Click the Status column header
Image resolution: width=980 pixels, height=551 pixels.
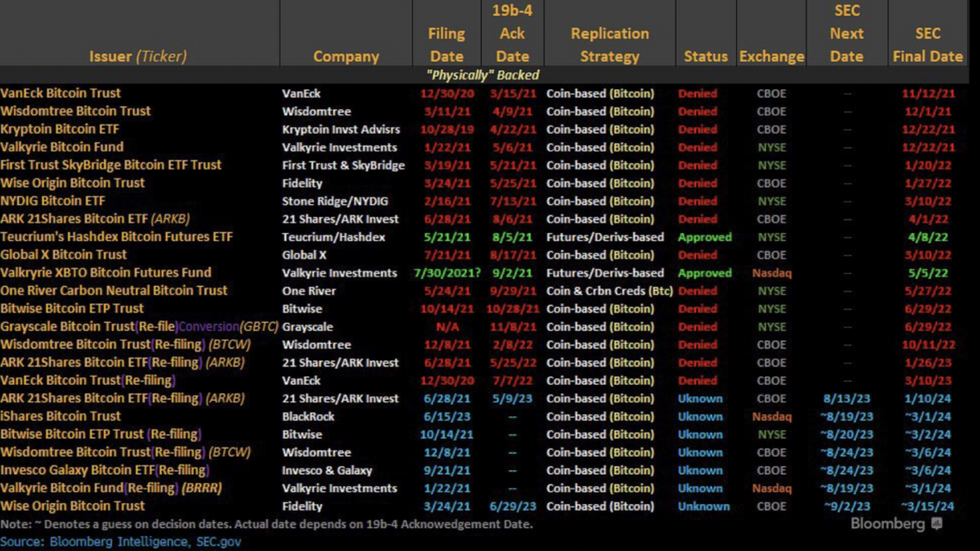(706, 56)
